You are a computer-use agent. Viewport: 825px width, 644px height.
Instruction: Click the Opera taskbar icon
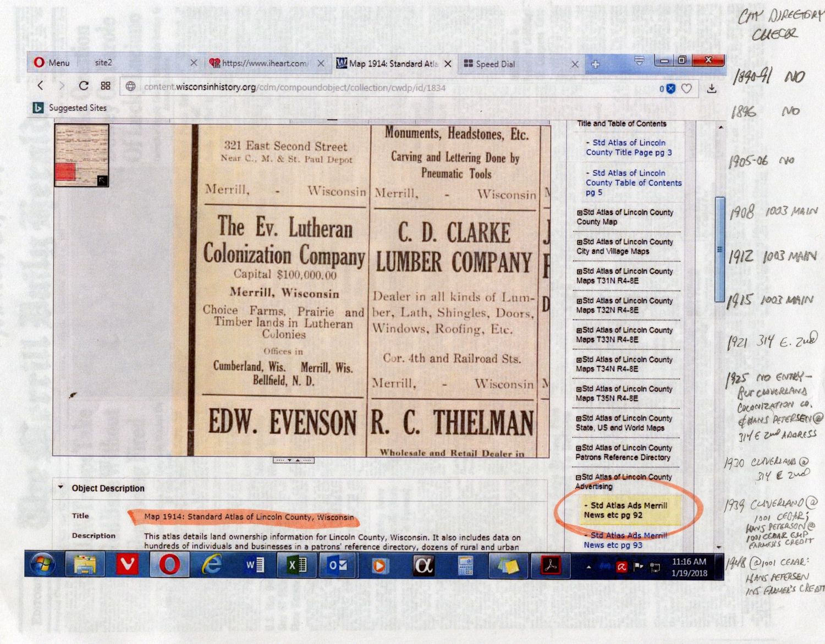coord(169,565)
